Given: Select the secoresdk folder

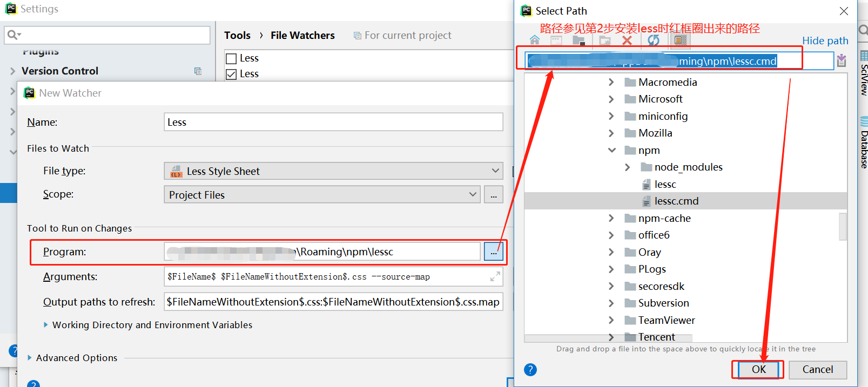Looking at the screenshot, I should (661, 286).
